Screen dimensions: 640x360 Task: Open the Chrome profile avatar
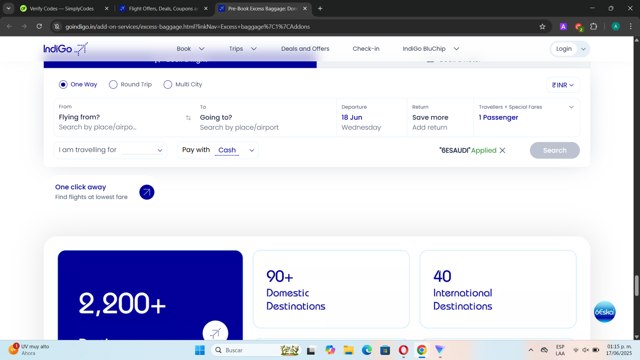(x=616, y=27)
